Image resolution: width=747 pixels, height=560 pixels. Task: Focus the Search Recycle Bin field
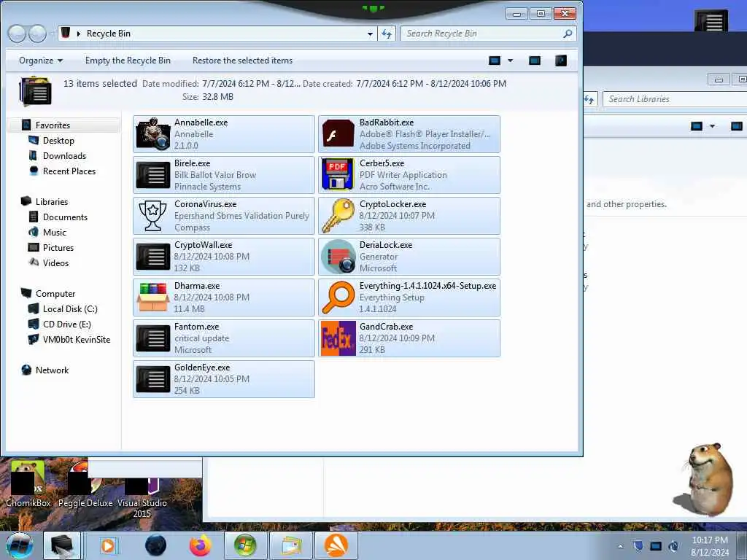tap(488, 34)
